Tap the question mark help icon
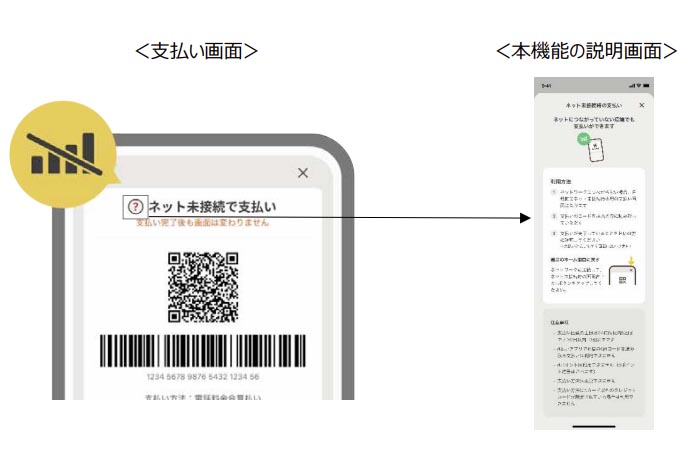The image size is (690, 460). (x=136, y=206)
